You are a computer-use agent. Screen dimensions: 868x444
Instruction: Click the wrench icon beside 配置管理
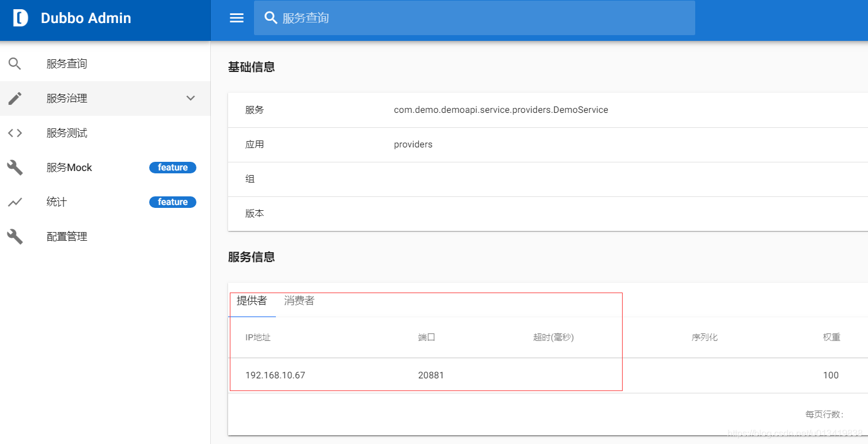click(x=15, y=237)
